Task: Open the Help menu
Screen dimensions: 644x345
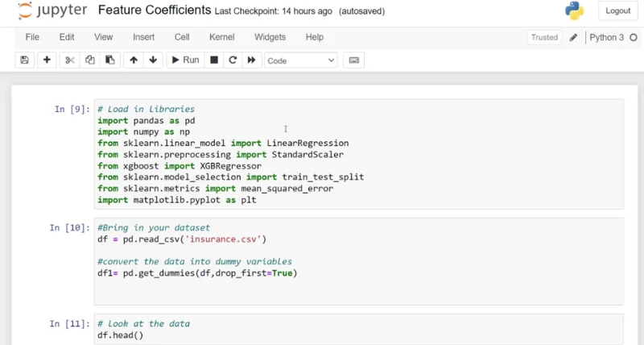Action: (315, 37)
